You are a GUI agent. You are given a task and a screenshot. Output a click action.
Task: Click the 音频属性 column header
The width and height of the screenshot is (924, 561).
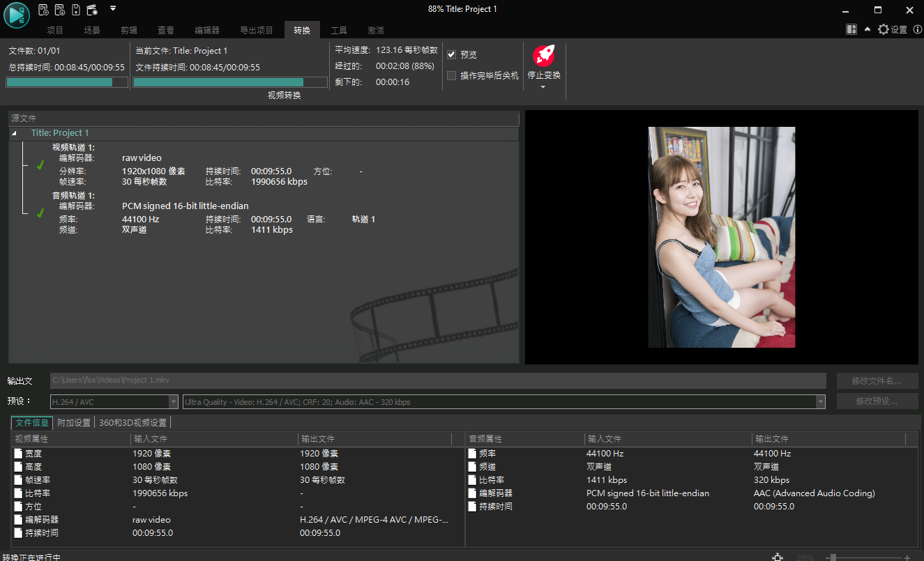pyautogui.click(x=526, y=439)
